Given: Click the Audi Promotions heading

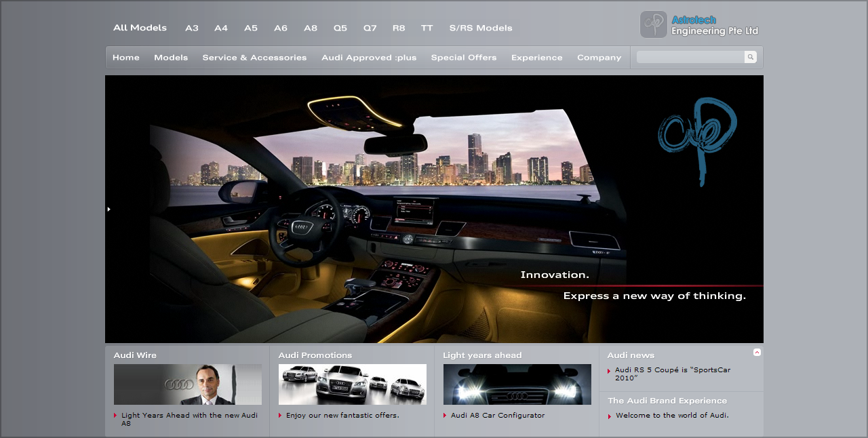Looking at the screenshot, I should 315,355.
